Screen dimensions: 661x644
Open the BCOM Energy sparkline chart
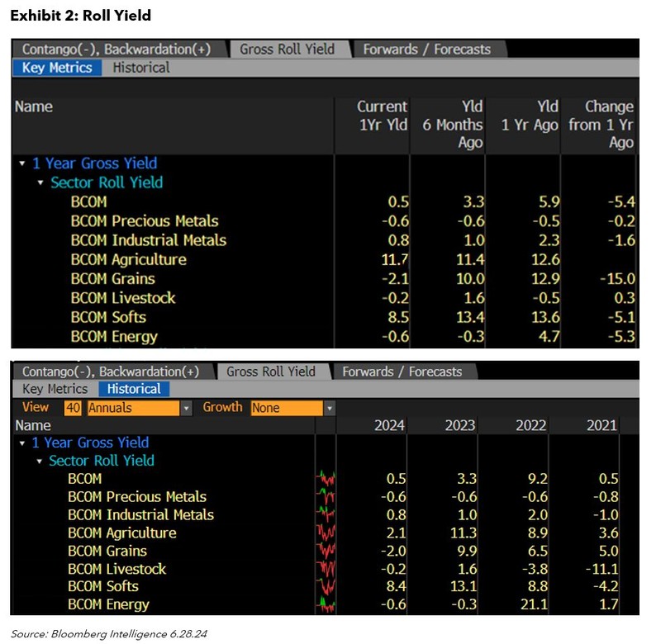(326, 604)
